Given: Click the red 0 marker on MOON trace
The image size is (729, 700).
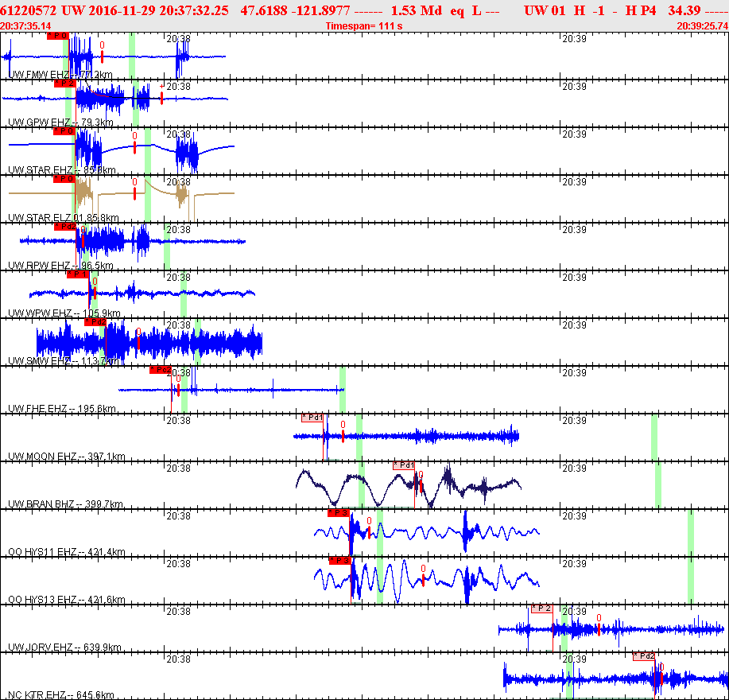Looking at the screenshot, I should coord(343,431).
